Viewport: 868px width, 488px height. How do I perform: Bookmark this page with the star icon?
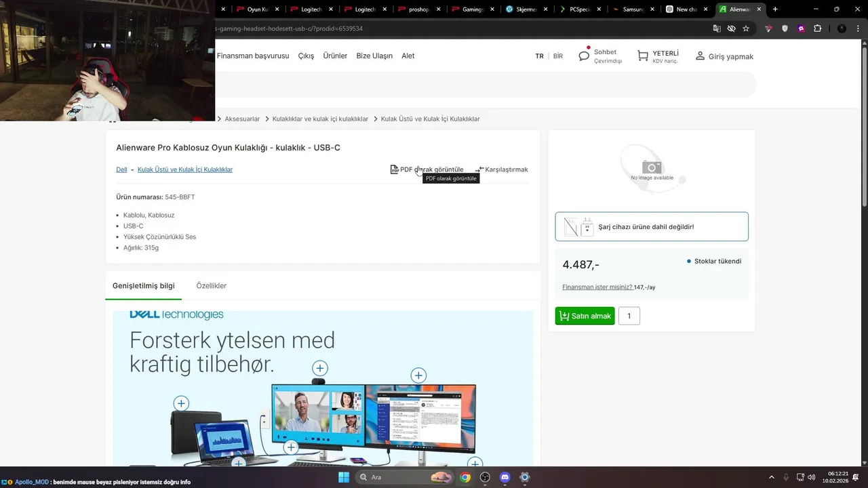(746, 28)
